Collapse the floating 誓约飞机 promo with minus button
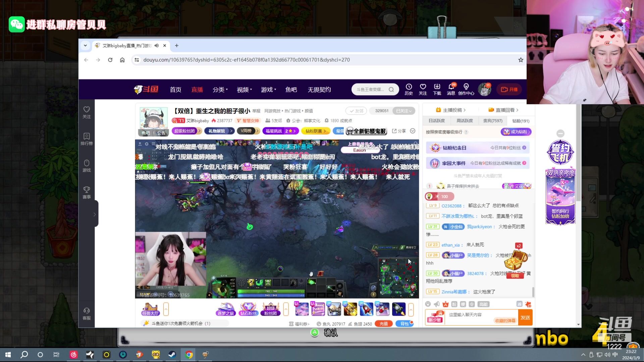 pos(560,133)
